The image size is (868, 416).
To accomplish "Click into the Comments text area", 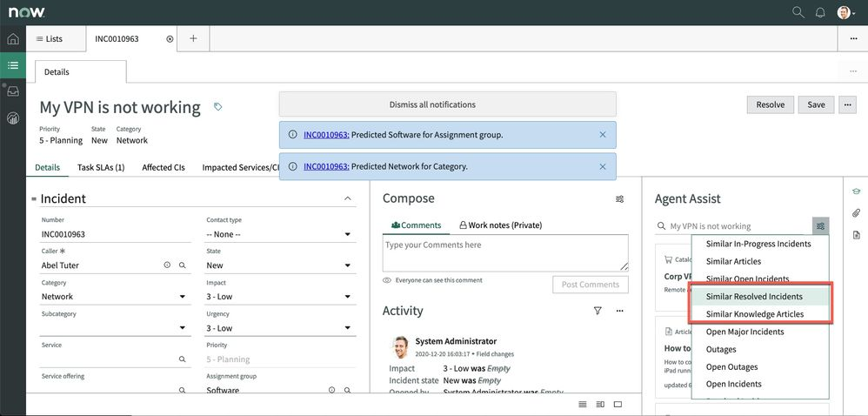I will click(x=504, y=253).
